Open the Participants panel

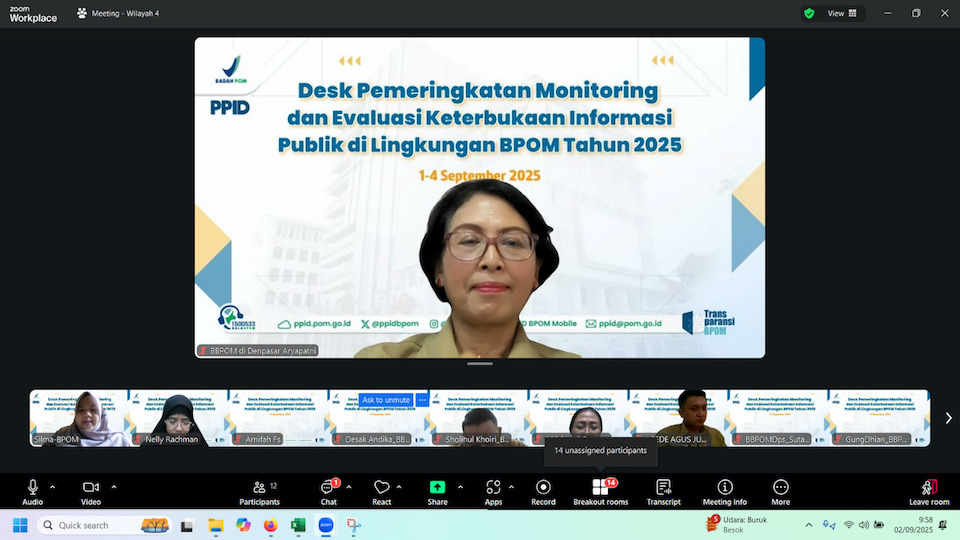tap(260, 492)
